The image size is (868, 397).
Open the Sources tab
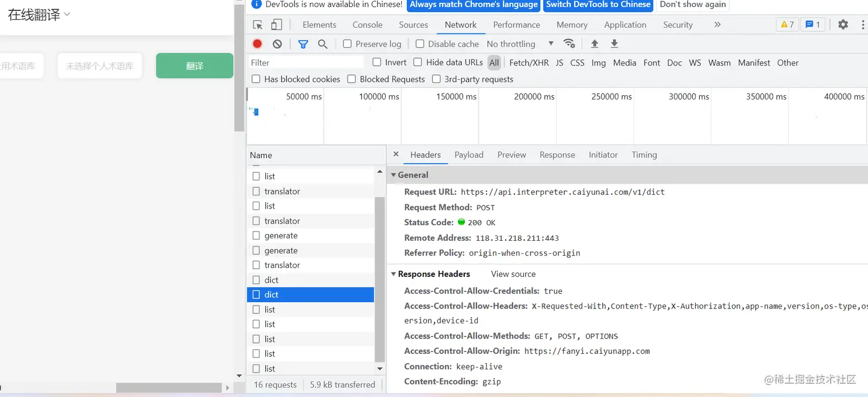coord(413,25)
